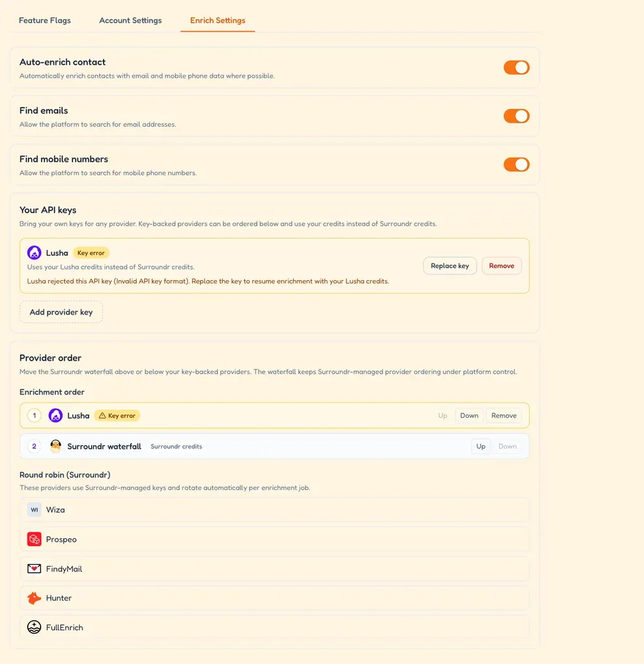Image resolution: width=644 pixels, height=664 pixels.
Task: Move Lusha down in enrichment order
Action: [469, 415]
